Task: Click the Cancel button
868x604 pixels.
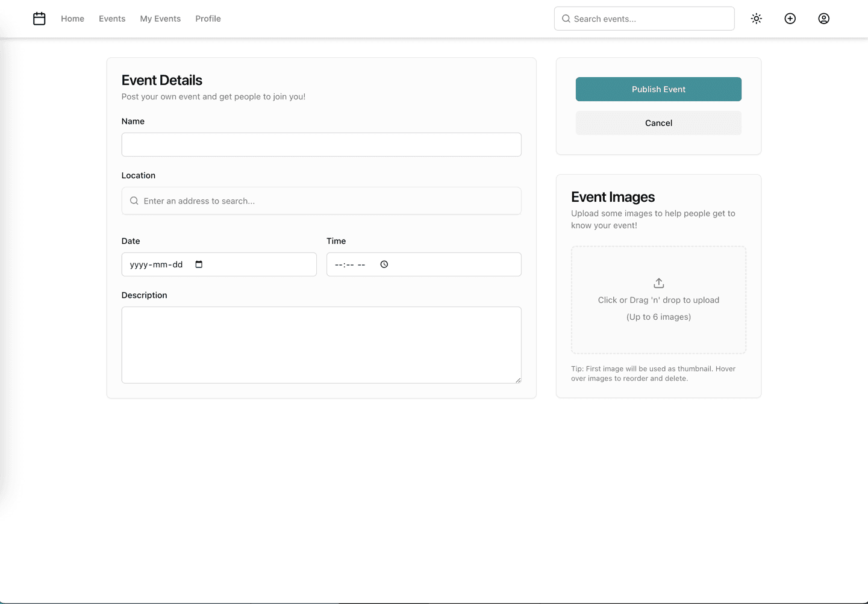Action: tap(658, 123)
